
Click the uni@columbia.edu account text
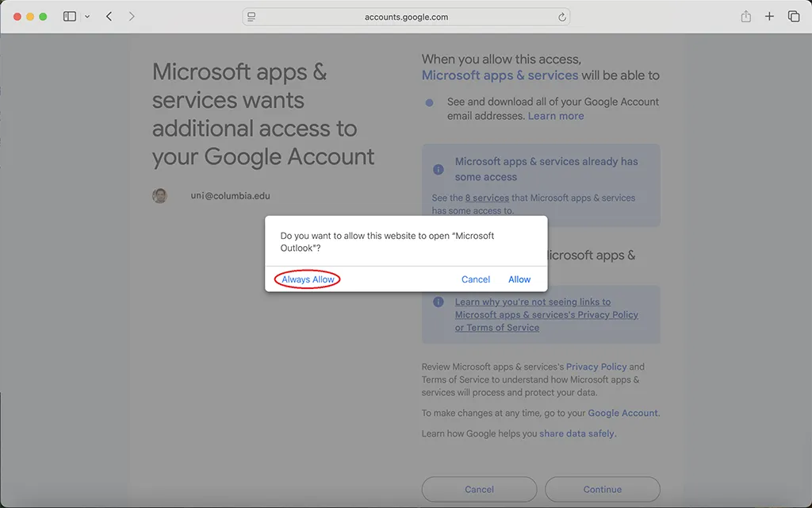point(230,196)
